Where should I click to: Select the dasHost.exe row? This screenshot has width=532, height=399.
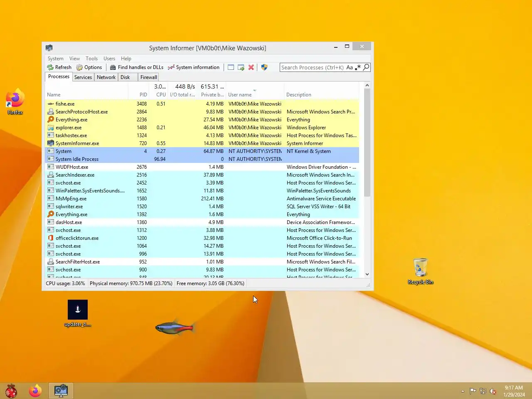(x=202, y=222)
